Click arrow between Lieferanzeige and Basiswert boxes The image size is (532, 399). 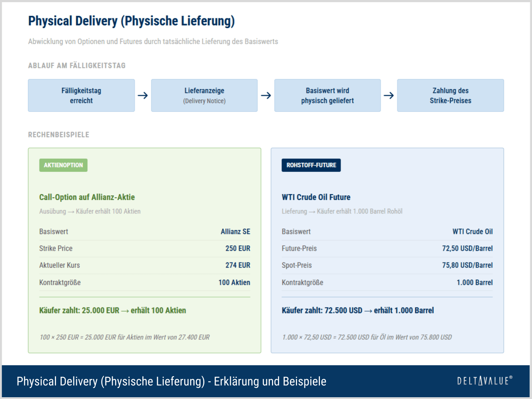point(266,95)
